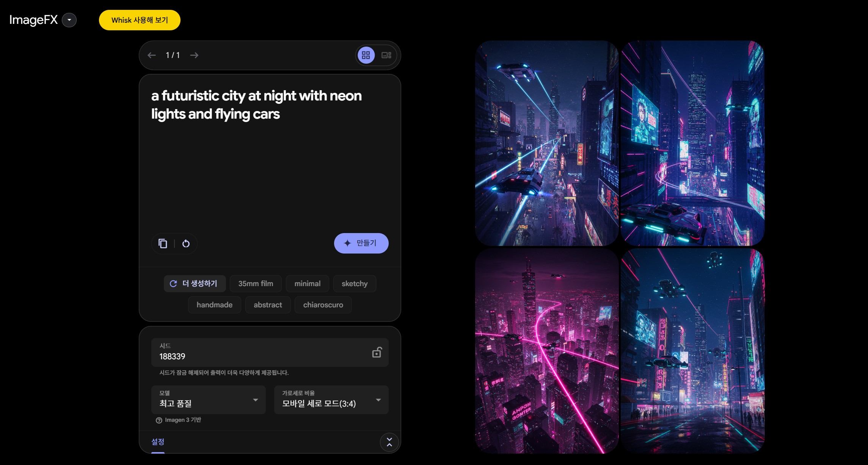Viewport: 868px width, 465px height.
Task: Open the aspect ratio dropdown
Action: (x=331, y=400)
